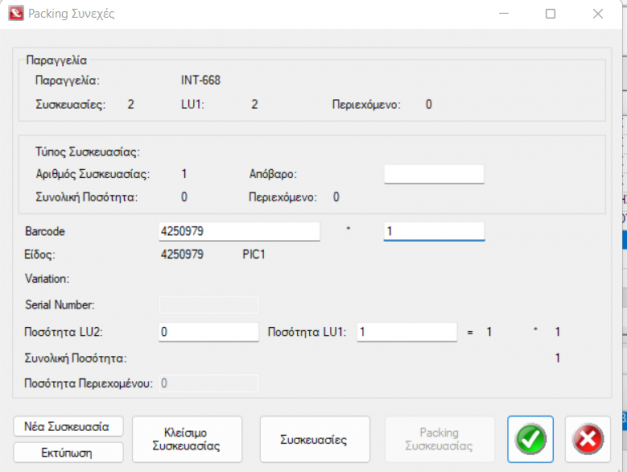Image resolution: width=627 pixels, height=472 pixels.
Task: Click the Packing app icon in title bar
Action: tap(16, 14)
